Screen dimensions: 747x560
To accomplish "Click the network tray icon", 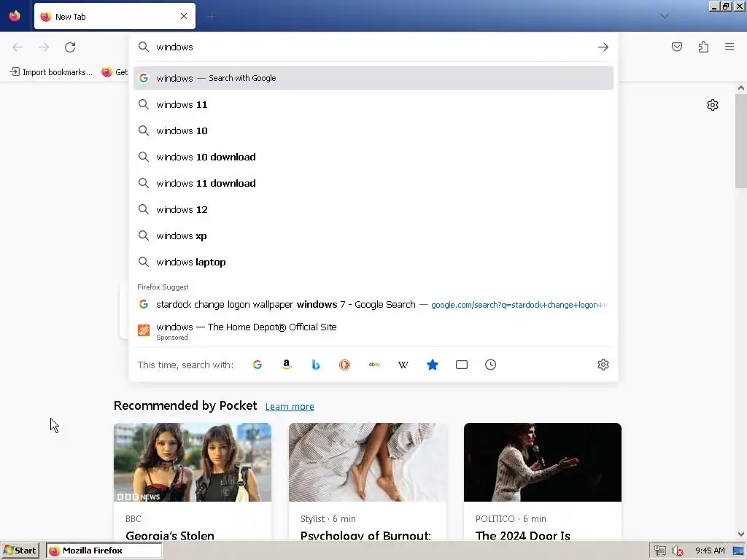I will click(659, 551).
